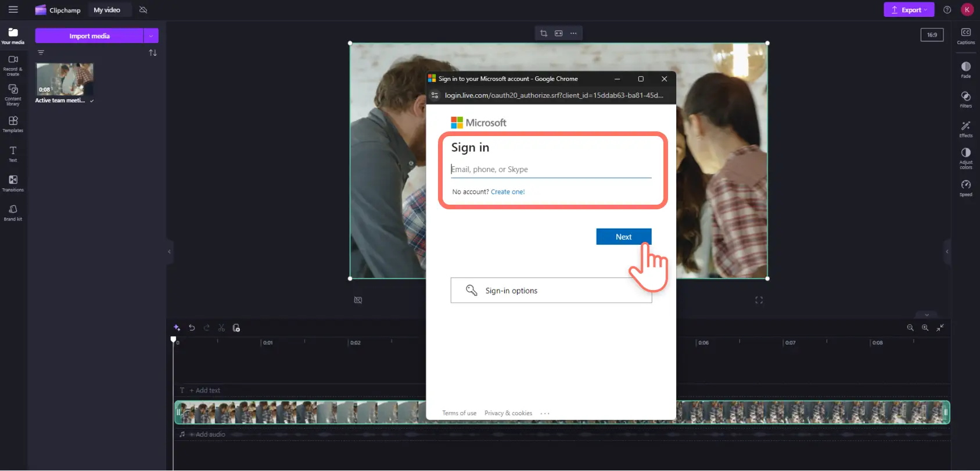Viewport: 980px width, 471px height.
Task: Open more footer options ellipsis
Action: click(545, 413)
